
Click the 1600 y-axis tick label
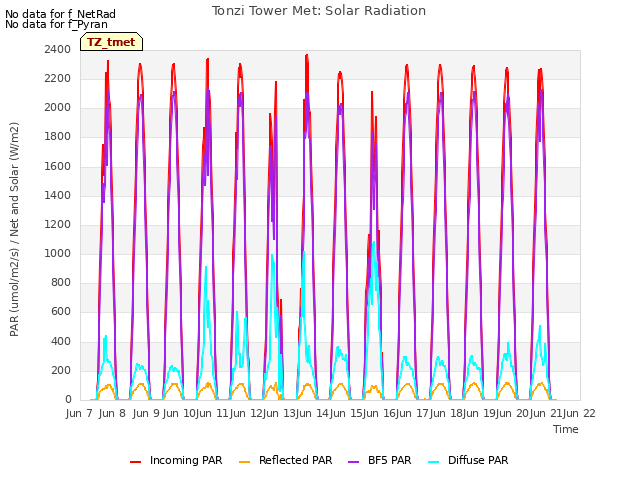pyautogui.click(x=58, y=166)
